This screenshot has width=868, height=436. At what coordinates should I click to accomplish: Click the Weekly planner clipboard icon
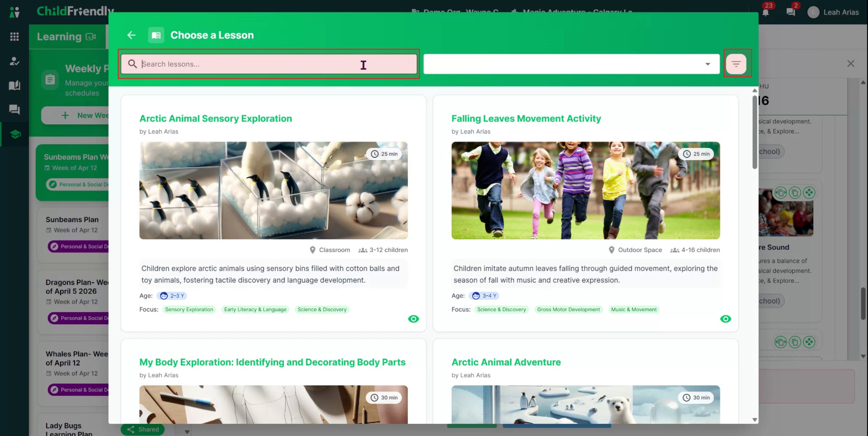pos(50,80)
